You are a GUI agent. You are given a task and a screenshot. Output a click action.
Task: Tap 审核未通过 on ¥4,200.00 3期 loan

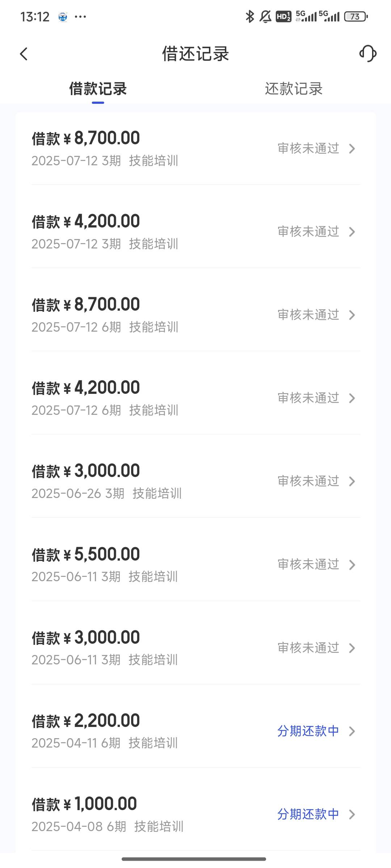[308, 231]
